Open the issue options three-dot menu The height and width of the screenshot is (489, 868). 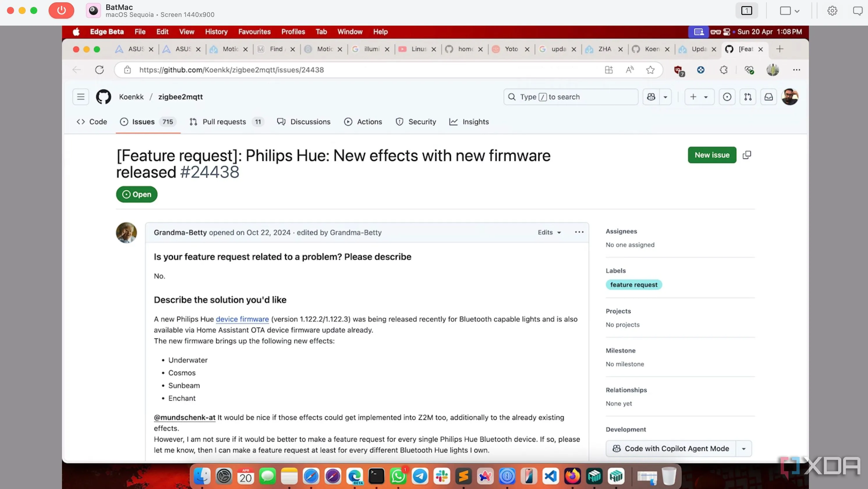[579, 232]
